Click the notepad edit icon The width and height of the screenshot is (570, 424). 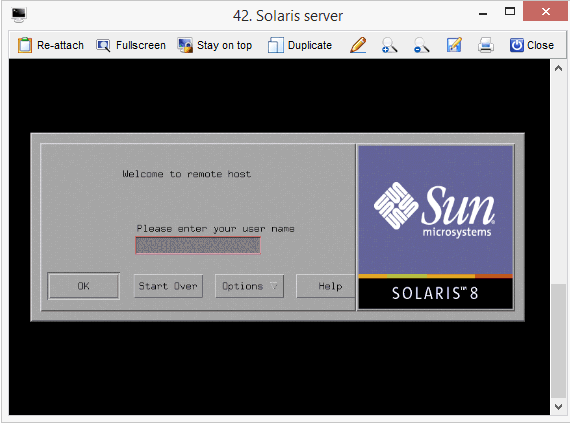coord(454,45)
